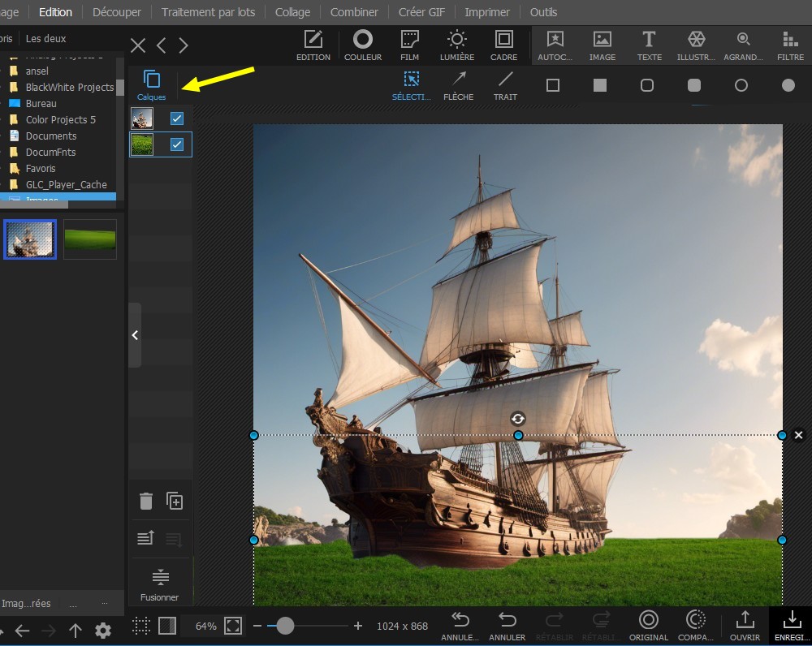
Task: Close the current image with the X button
Action: pos(138,45)
